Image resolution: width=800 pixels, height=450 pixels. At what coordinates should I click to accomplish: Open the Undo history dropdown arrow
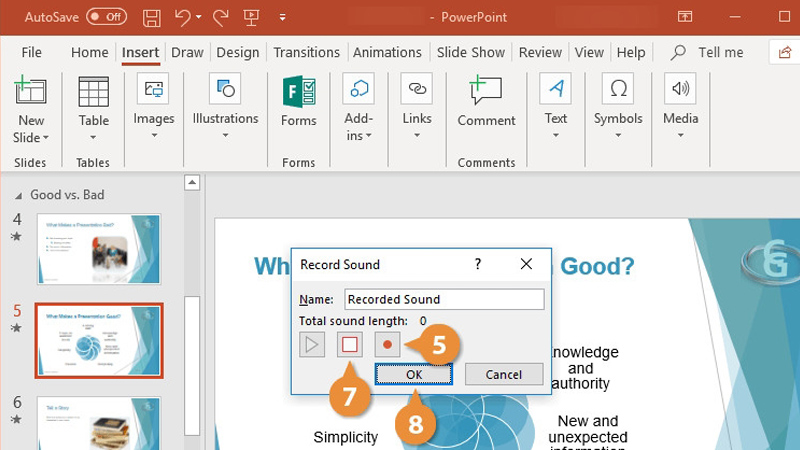point(198,17)
